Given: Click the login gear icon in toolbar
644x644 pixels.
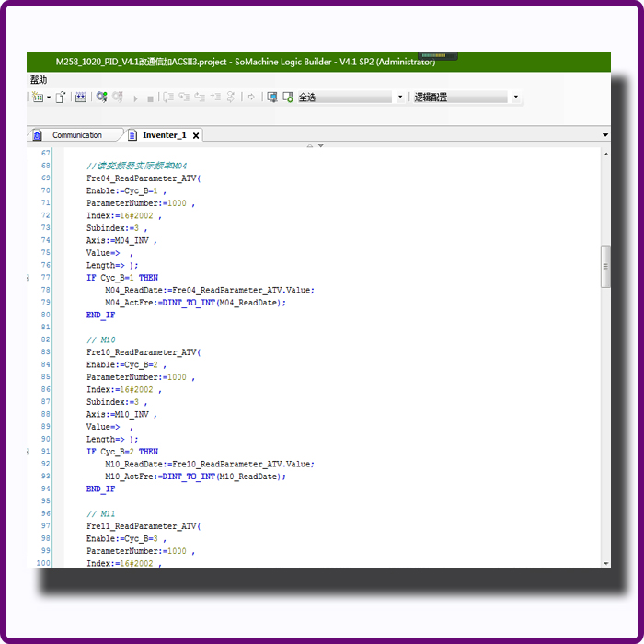Looking at the screenshot, I should [x=102, y=97].
